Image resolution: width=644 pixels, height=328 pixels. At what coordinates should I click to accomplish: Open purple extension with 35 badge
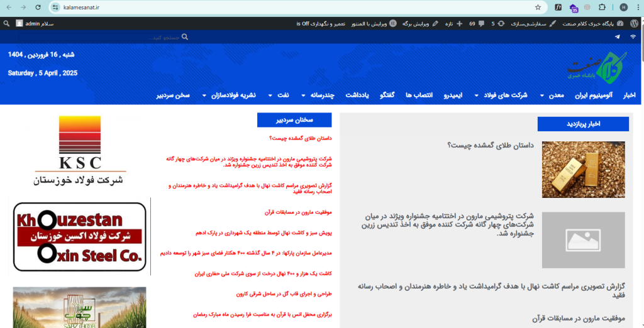click(574, 8)
